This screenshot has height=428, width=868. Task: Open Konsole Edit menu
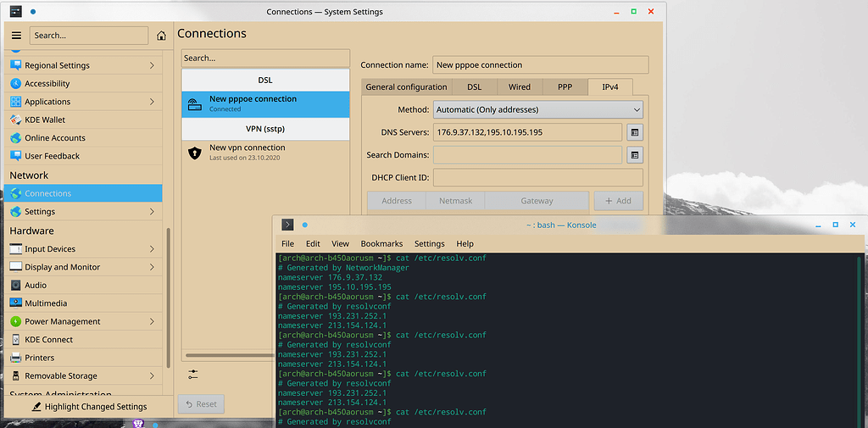pyautogui.click(x=313, y=243)
